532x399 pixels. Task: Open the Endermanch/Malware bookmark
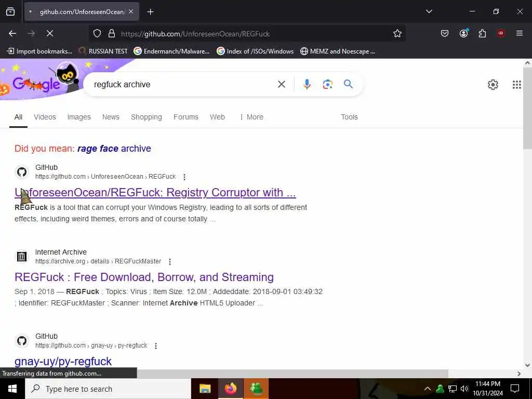(171, 51)
